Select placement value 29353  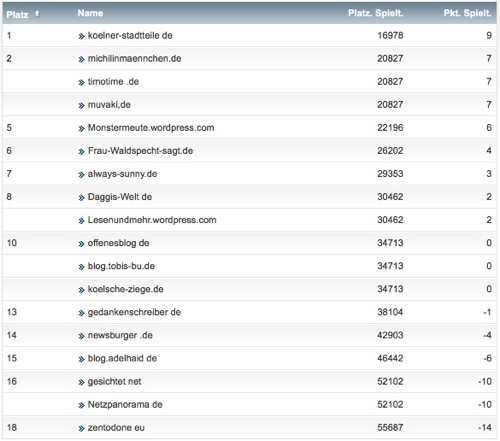pyautogui.click(x=390, y=174)
